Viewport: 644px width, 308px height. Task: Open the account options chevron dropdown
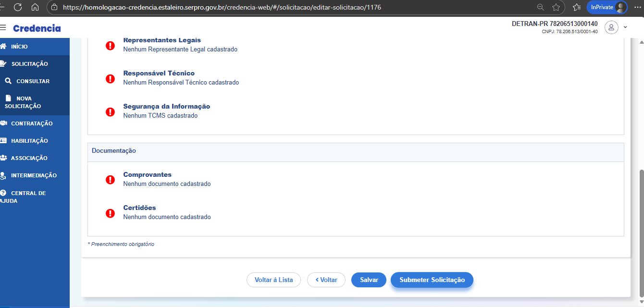pyautogui.click(x=625, y=28)
